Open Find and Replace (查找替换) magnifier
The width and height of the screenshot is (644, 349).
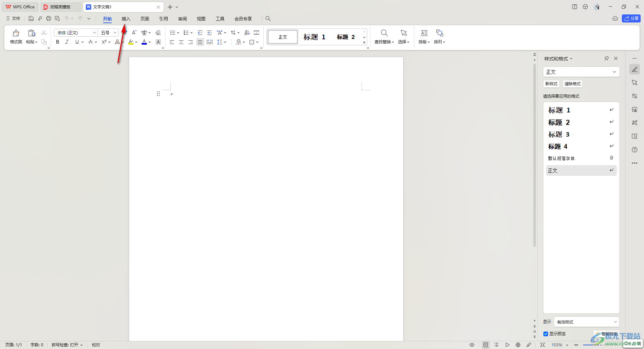pyautogui.click(x=384, y=33)
